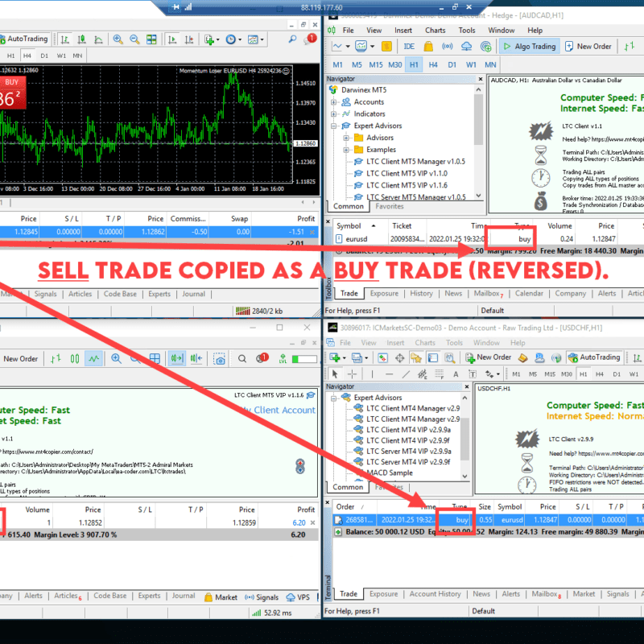Toggle Algo Trading in Darwinex window
644x644 pixels.
click(530, 47)
